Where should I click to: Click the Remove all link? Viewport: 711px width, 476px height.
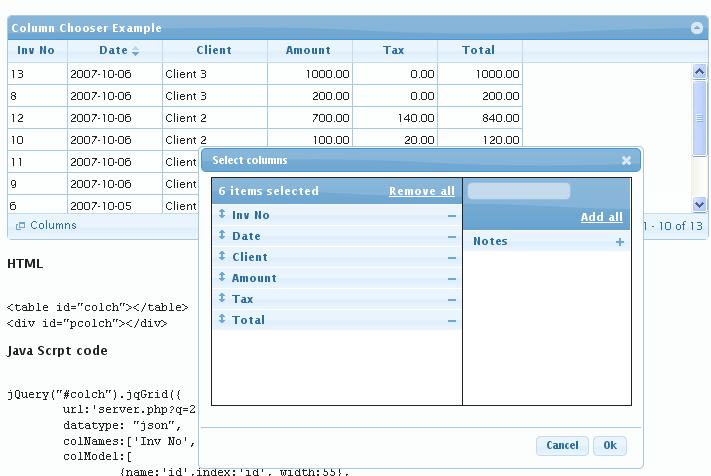(421, 191)
